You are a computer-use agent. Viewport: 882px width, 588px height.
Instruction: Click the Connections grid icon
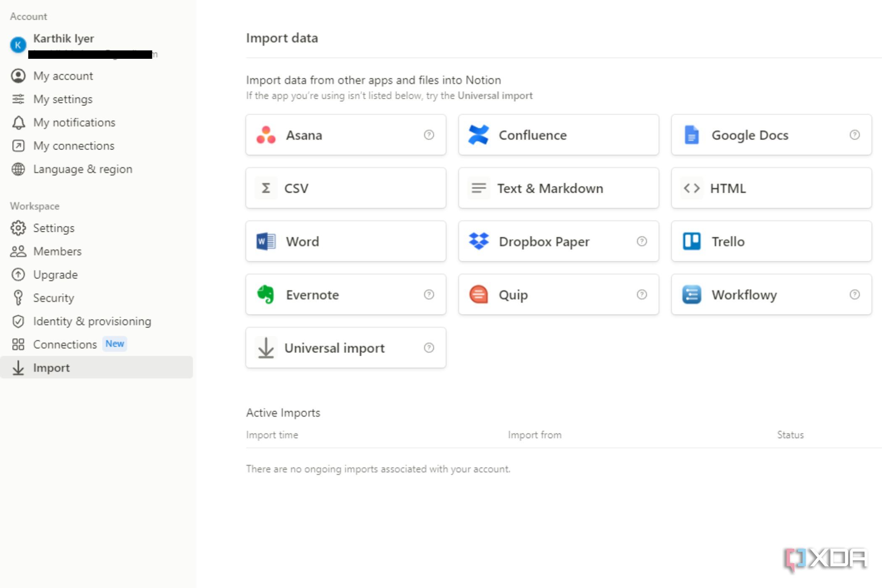(x=18, y=344)
